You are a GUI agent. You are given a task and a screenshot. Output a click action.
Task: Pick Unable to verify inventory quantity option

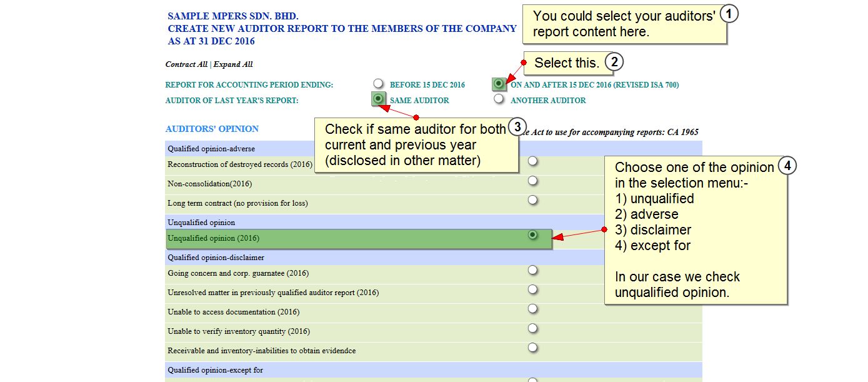click(532, 328)
